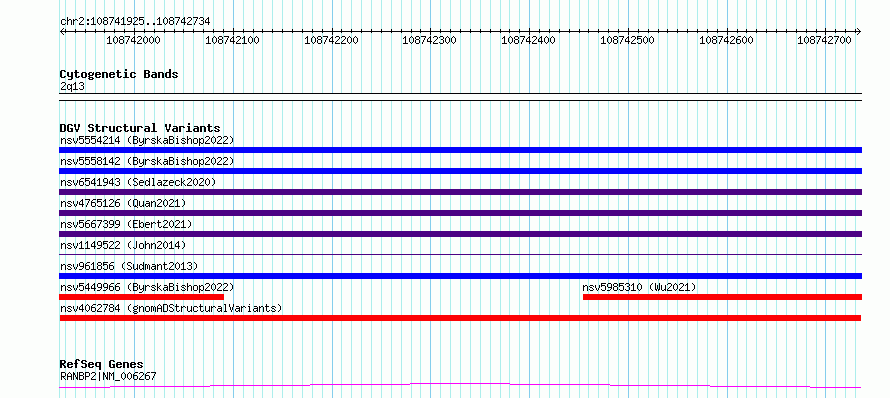Open the nsv961856 (Sudmant2013) label
890x398 pixels.
pyautogui.click(x=129, y=266)
